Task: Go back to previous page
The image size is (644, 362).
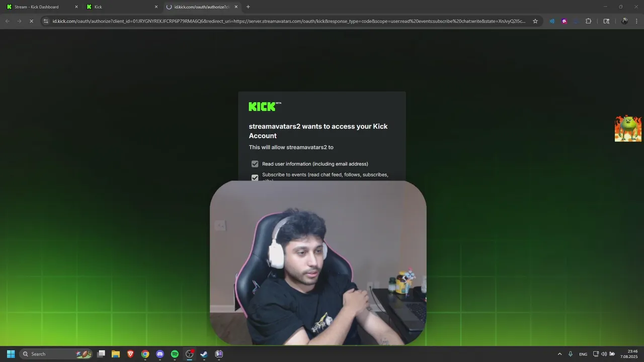Action: pos(7,21)
